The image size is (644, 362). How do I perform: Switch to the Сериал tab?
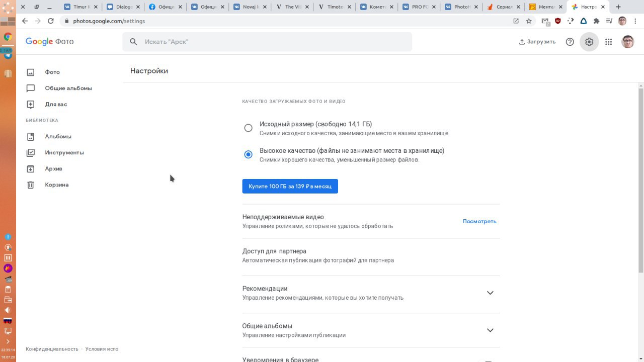504,7
